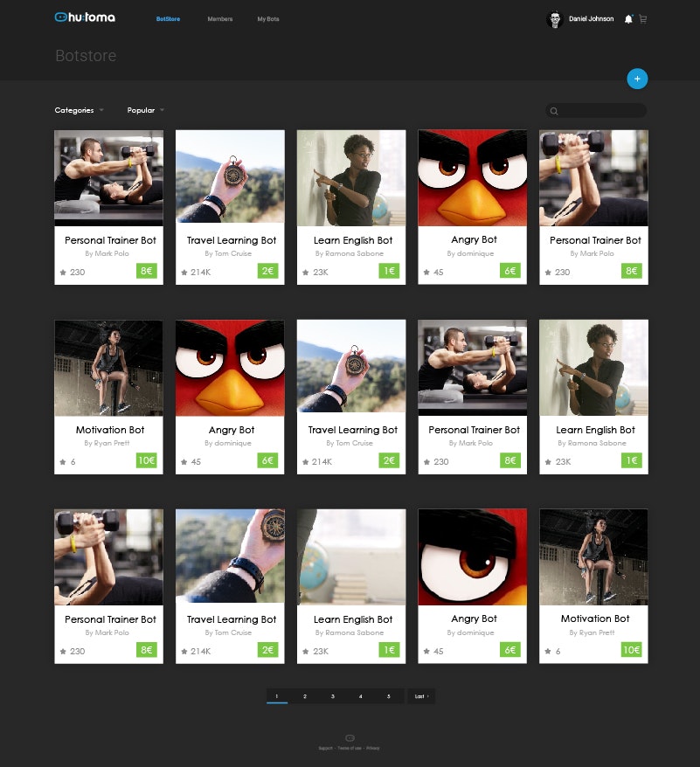This screenshot has width=700, height=767.
Task: Buy top-row Travel Learning Bot for 2€
Action: pos(267,271)
